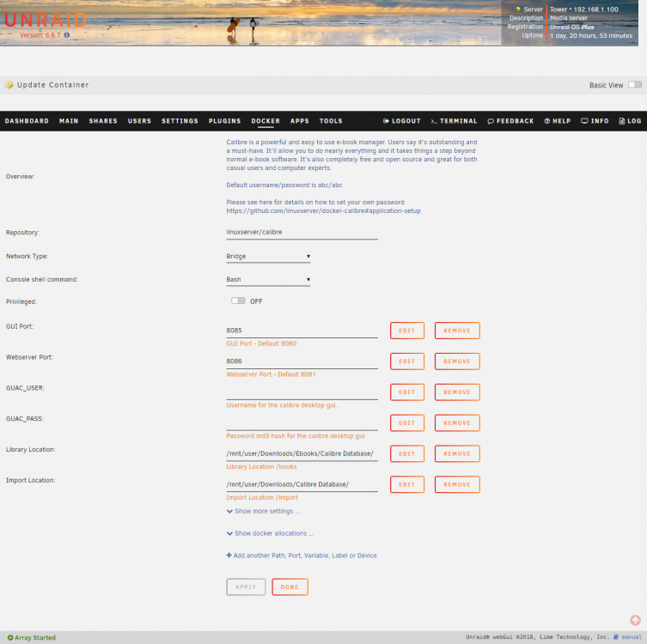Click Add another Path, Port, Variable link
Screen dimensions: 647x644
tap(302, 556)
